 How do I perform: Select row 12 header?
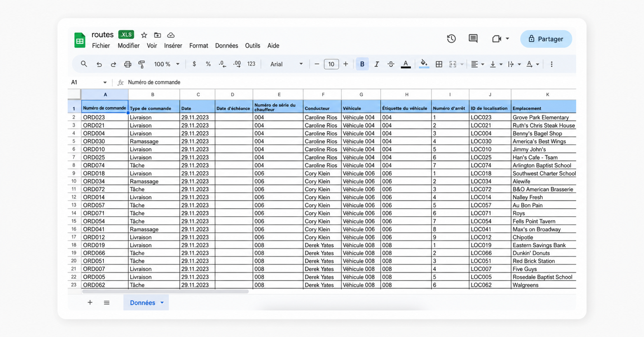74,197
